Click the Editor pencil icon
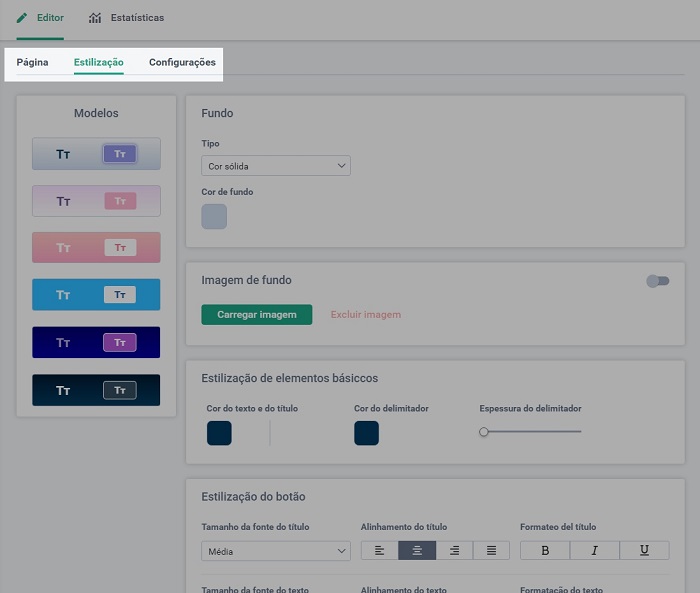700x593 pixels. (21, 18)
